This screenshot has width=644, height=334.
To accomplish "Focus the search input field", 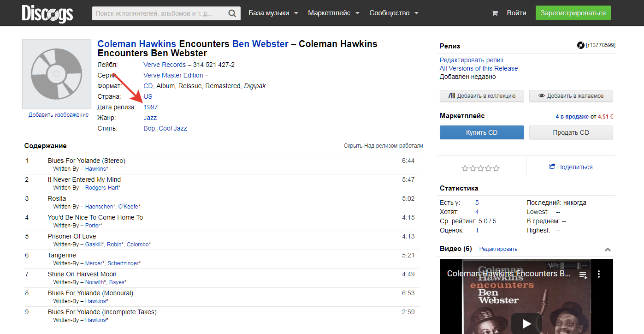I will click(x=160, y=13).
